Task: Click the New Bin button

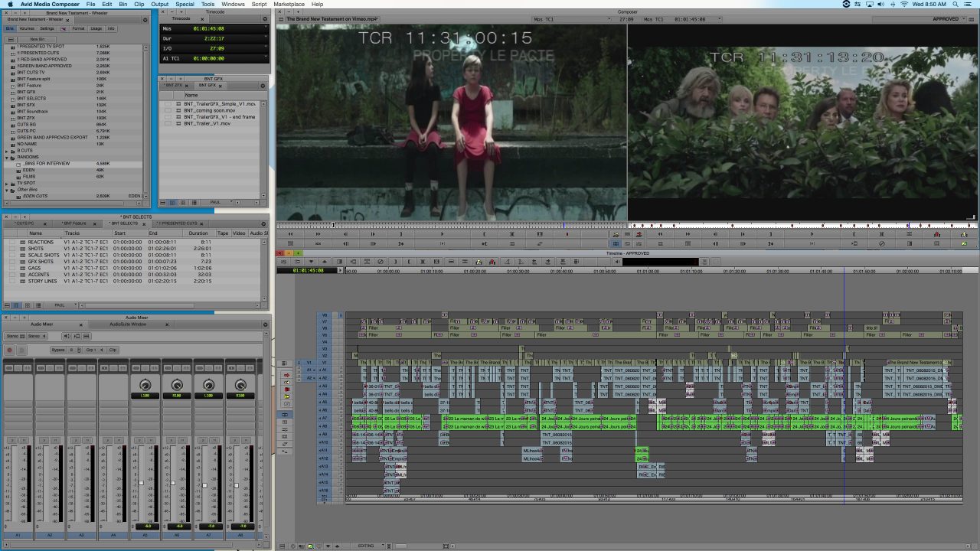Action: tap(37, 39)
